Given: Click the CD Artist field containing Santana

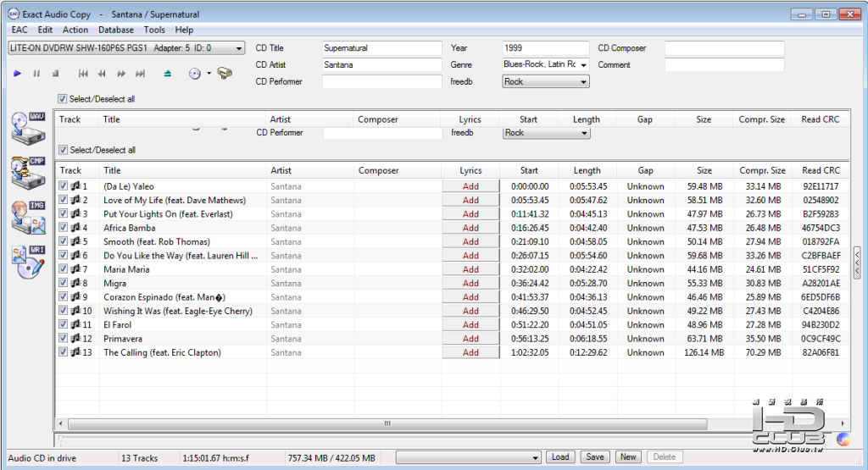Looking at the screenshot, I should click(x=381, y=64).
